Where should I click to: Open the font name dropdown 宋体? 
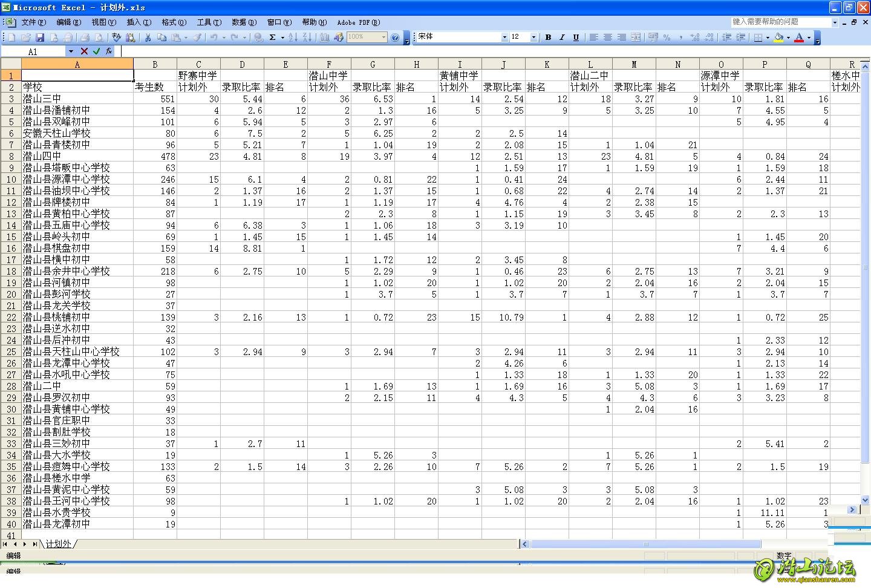(x=504, y=38)
